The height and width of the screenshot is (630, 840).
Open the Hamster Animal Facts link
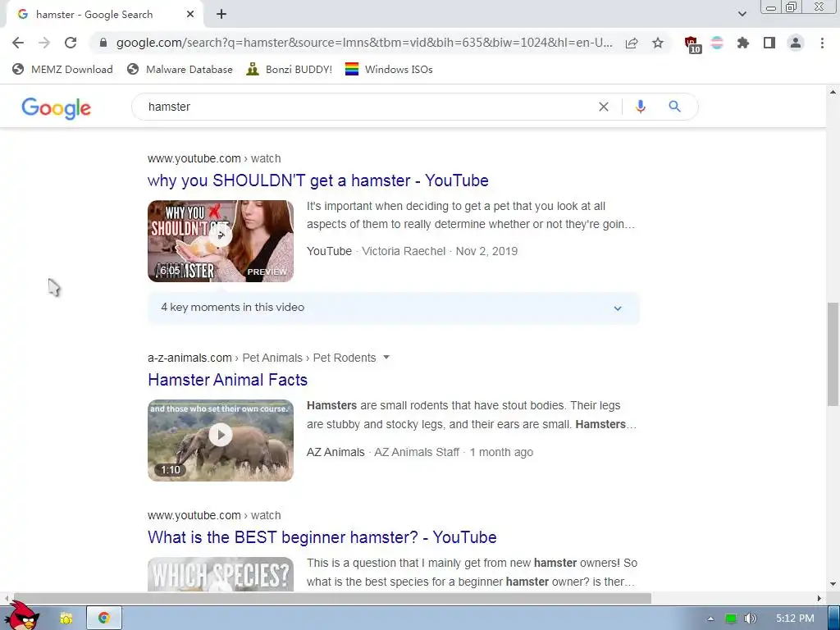(x=228, y=380)
